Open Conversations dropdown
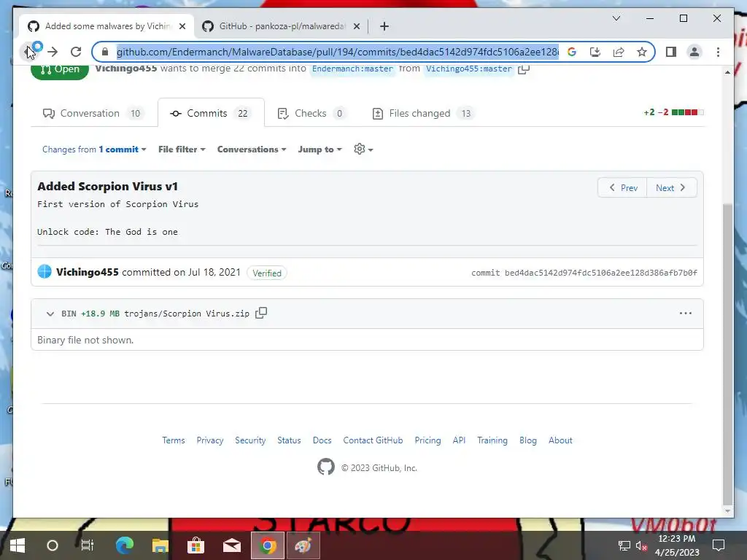Screen dimensions: 747x560 tap(252, 149)
